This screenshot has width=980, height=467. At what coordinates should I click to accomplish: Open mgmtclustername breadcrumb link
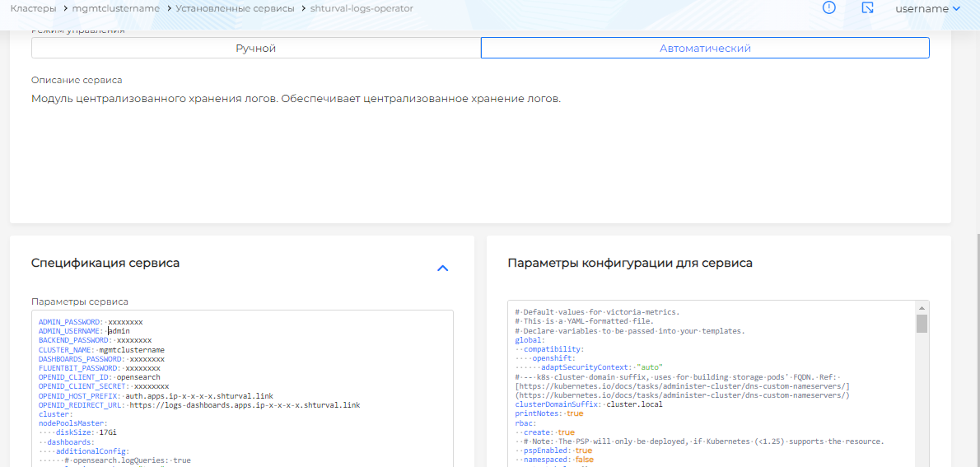click(x=115, y=9)
